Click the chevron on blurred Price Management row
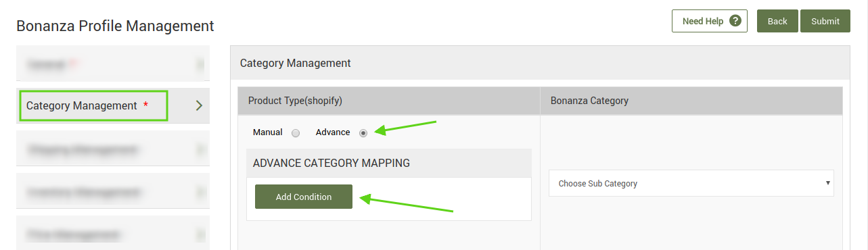Viewport: 868px width, 250px height. [x=200, y=234]
